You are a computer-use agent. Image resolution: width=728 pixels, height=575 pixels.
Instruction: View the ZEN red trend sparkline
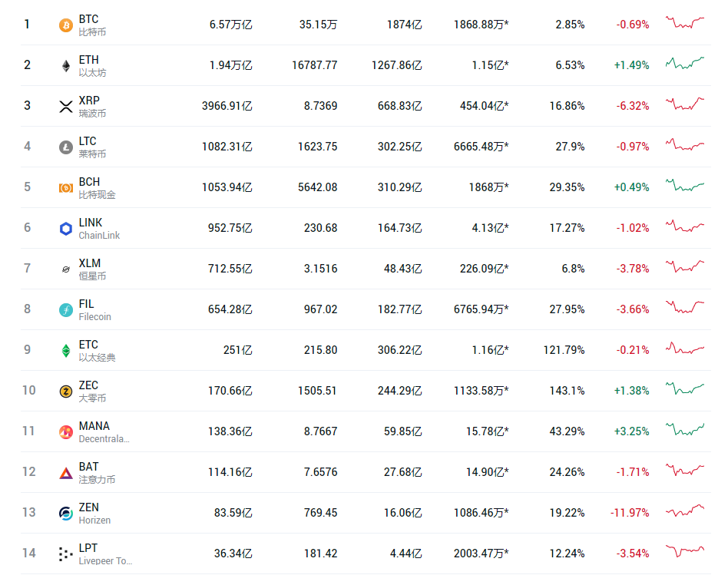pos(684,511)
